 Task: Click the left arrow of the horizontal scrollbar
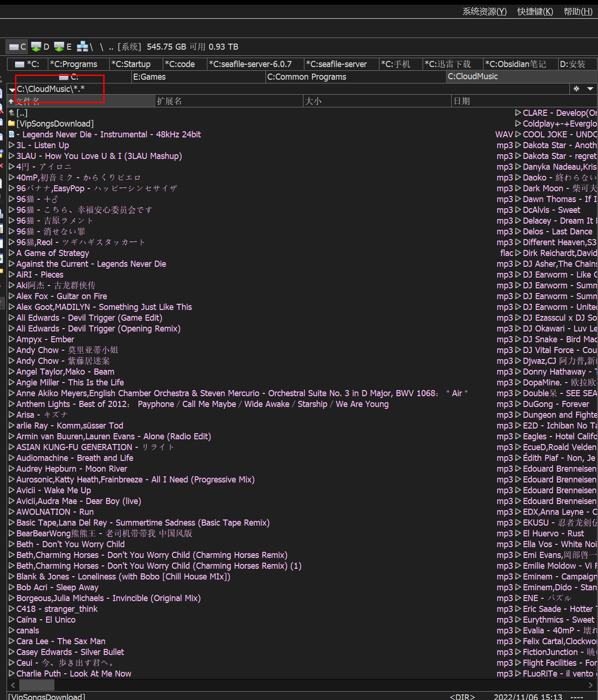[x=13, y=685]
